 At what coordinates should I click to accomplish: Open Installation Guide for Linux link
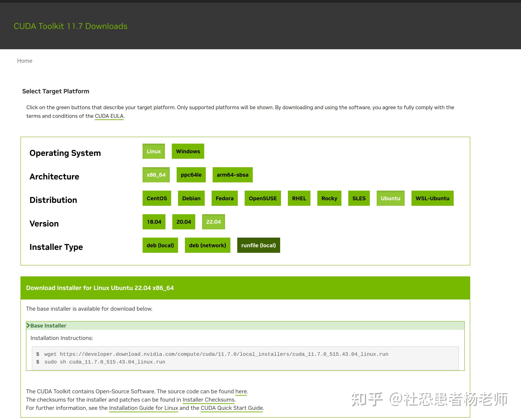[143, 408]
